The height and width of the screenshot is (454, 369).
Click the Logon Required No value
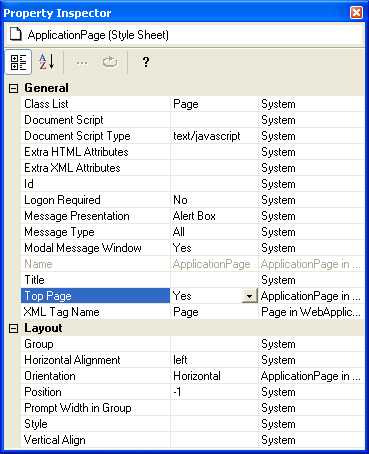214,200
